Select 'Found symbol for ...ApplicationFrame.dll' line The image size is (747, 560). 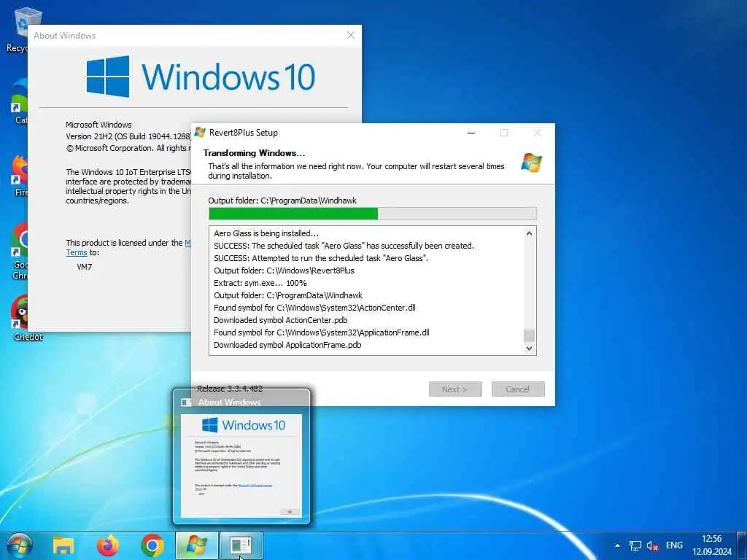pos(322,332)
